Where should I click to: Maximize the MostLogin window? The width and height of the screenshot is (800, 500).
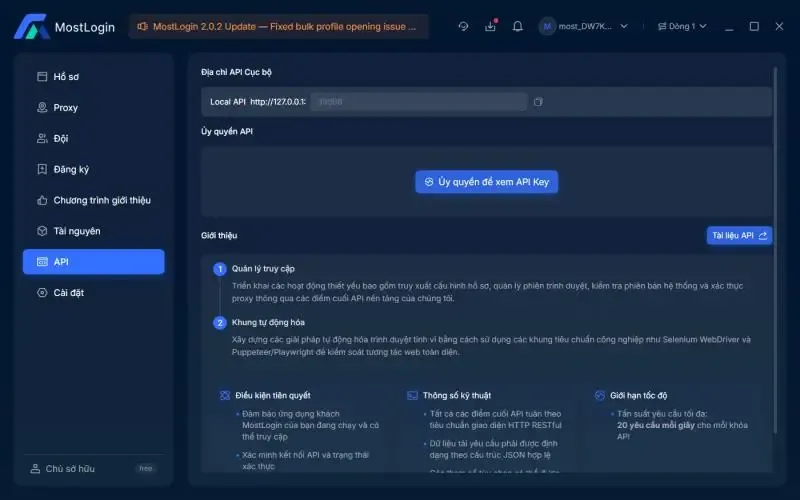[x=754, y=27]
